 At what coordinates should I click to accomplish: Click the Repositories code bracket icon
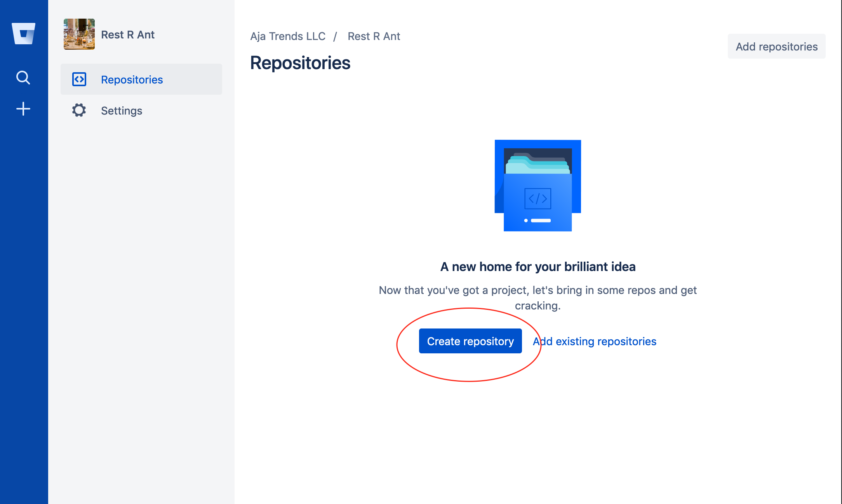[x=79, y=79]
